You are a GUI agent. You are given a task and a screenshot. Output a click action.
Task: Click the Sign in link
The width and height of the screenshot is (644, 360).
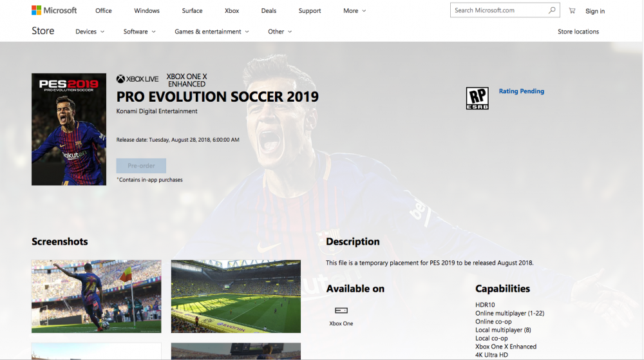[x=595, y=11]
